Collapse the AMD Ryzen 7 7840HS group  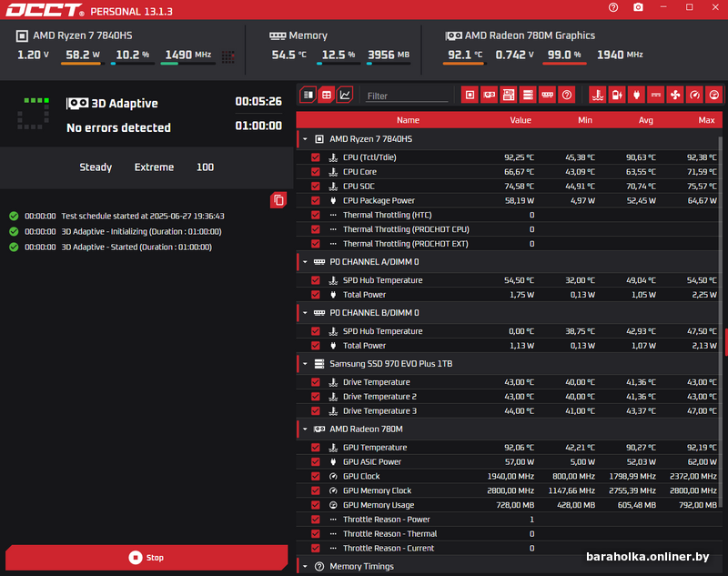(305, 139)
